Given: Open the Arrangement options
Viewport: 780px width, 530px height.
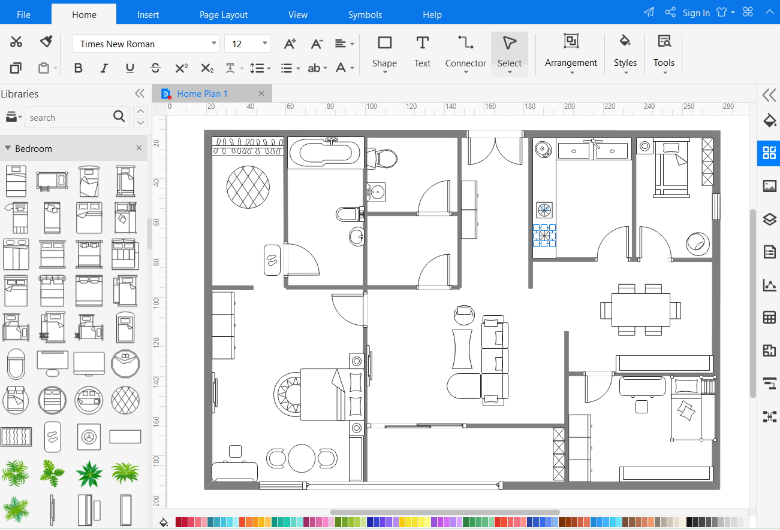Looking at the screenshot, I should [571, 53].
